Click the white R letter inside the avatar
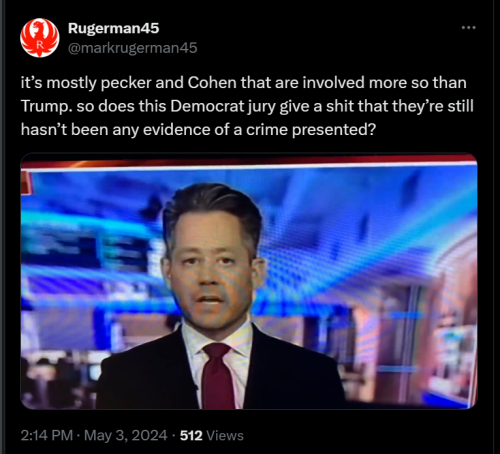Image resolution: width=500 pixels, height=454 pixels. pos(40,44)
